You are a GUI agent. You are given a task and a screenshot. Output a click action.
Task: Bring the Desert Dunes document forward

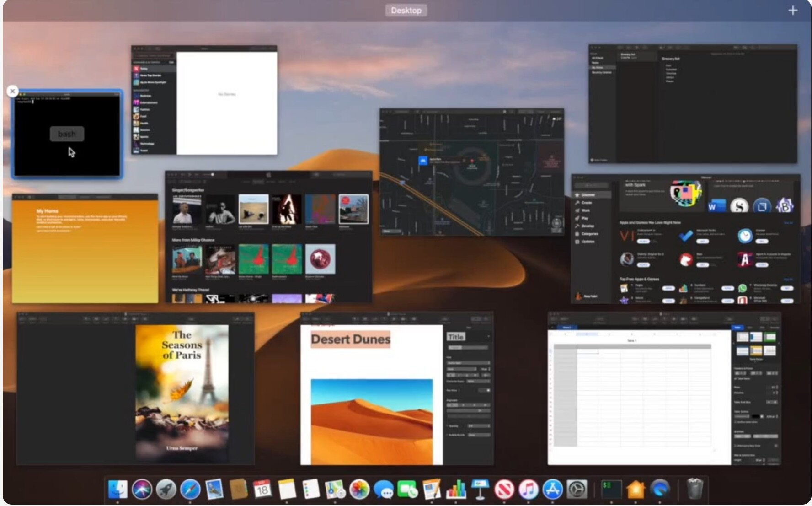coord(396,389)
